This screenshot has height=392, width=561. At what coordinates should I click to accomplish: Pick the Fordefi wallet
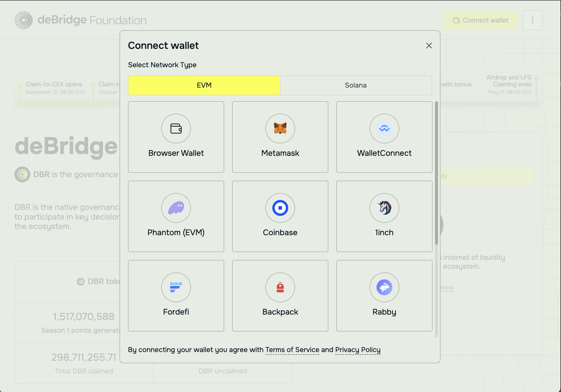point(176,296)
